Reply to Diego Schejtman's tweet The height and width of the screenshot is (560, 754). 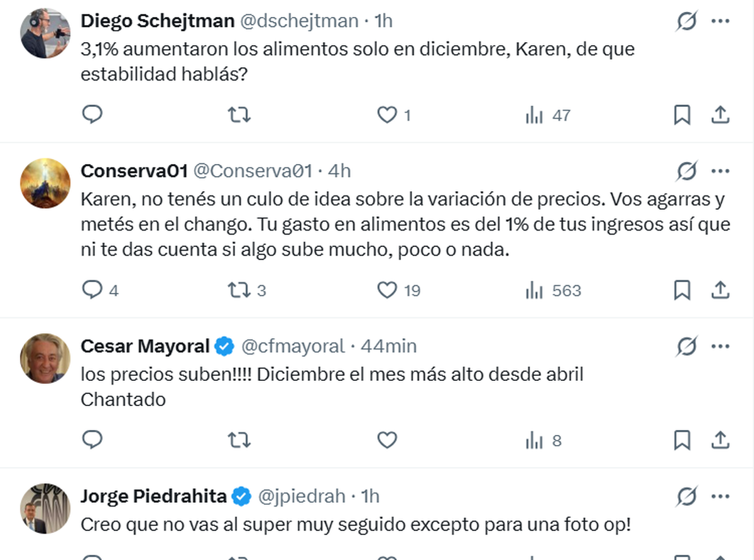click(x=92, y=114)
